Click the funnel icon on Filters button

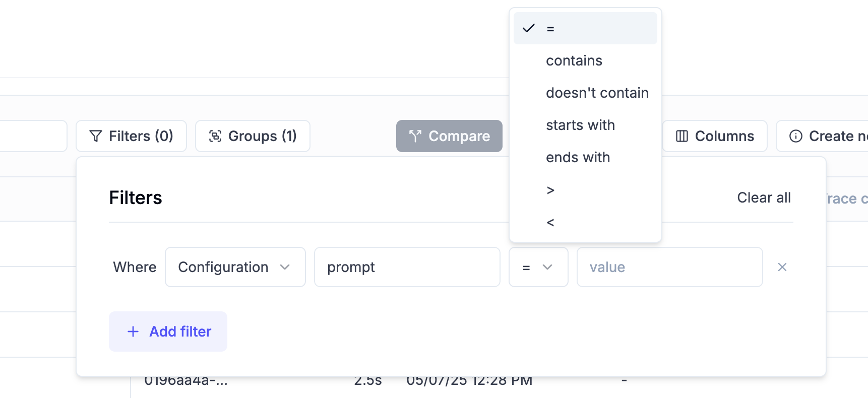96,136
